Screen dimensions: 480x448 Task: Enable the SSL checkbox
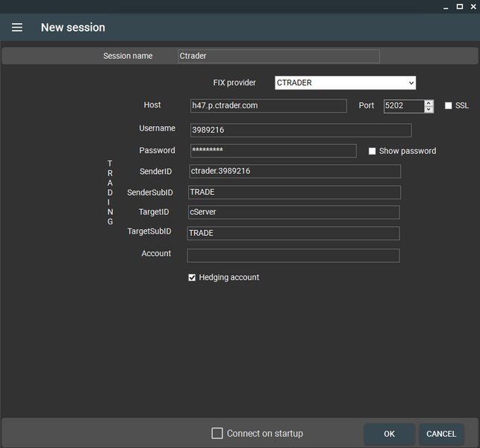449,106
